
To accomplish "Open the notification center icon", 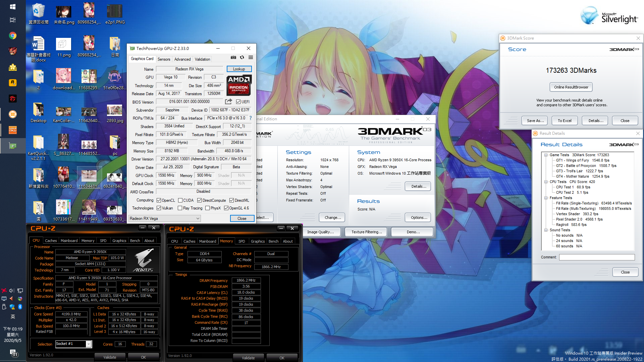I will 13,353.
